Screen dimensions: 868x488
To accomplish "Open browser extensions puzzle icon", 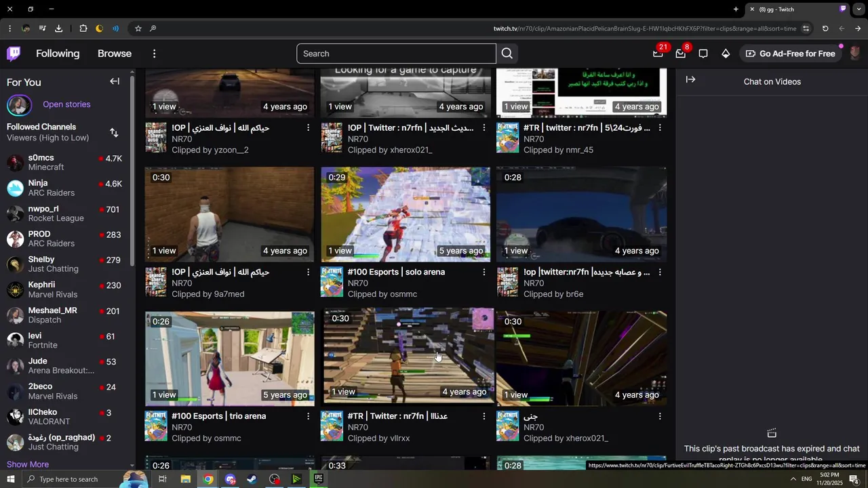I will click(x=83, y=28).
